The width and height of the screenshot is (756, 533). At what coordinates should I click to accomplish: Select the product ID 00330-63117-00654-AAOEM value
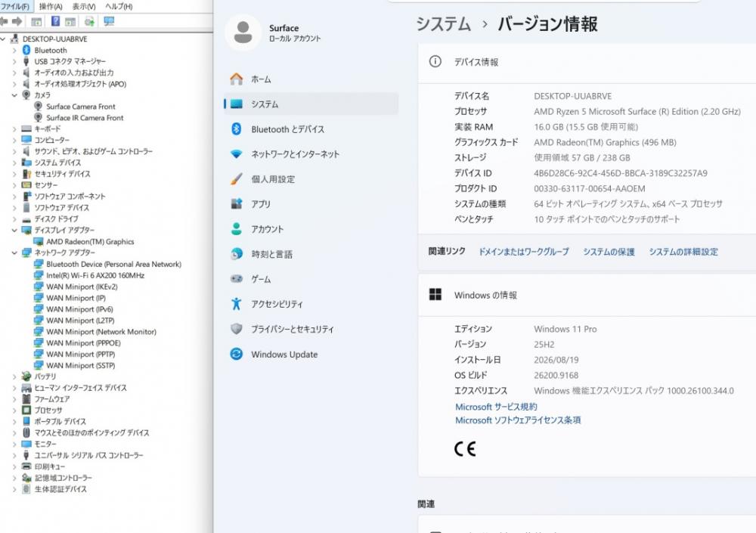[x=589, y=188]
